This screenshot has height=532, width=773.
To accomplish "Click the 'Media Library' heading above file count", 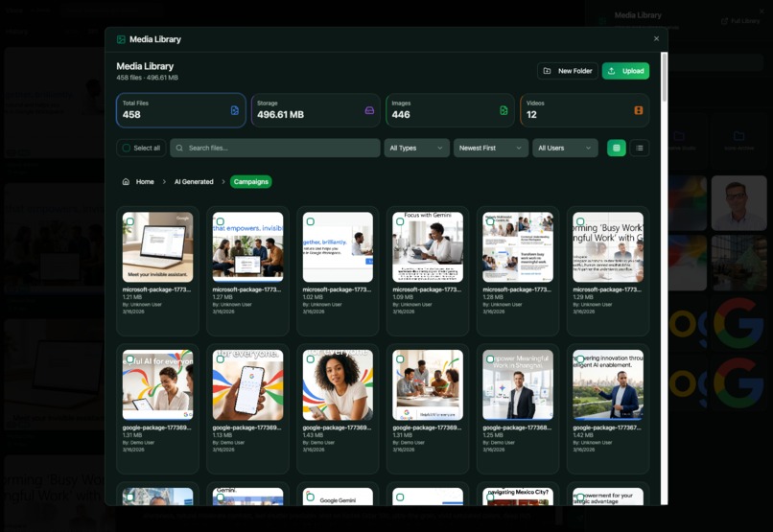I will (145, 66).
